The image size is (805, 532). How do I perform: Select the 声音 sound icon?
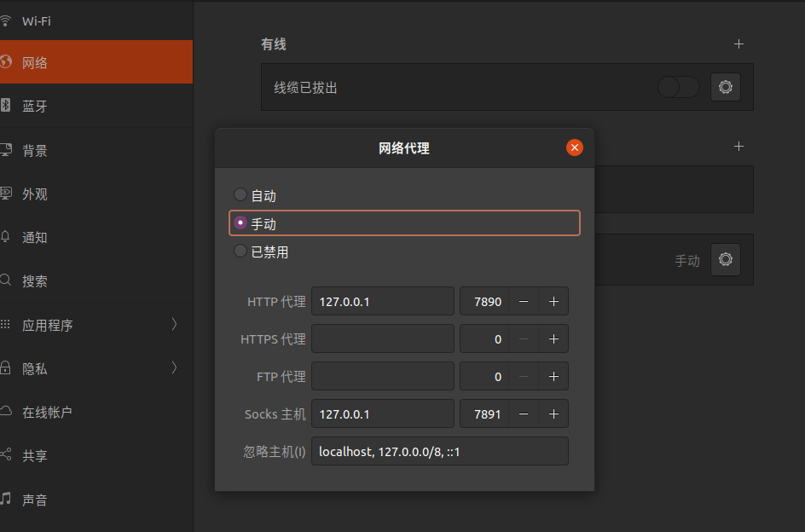tap(9, 500)
